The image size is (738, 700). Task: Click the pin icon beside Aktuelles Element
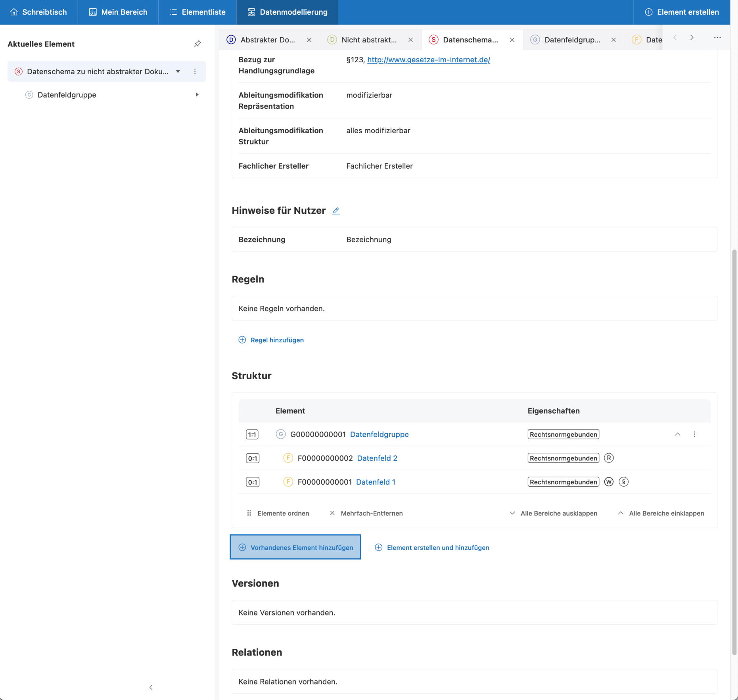197,44
